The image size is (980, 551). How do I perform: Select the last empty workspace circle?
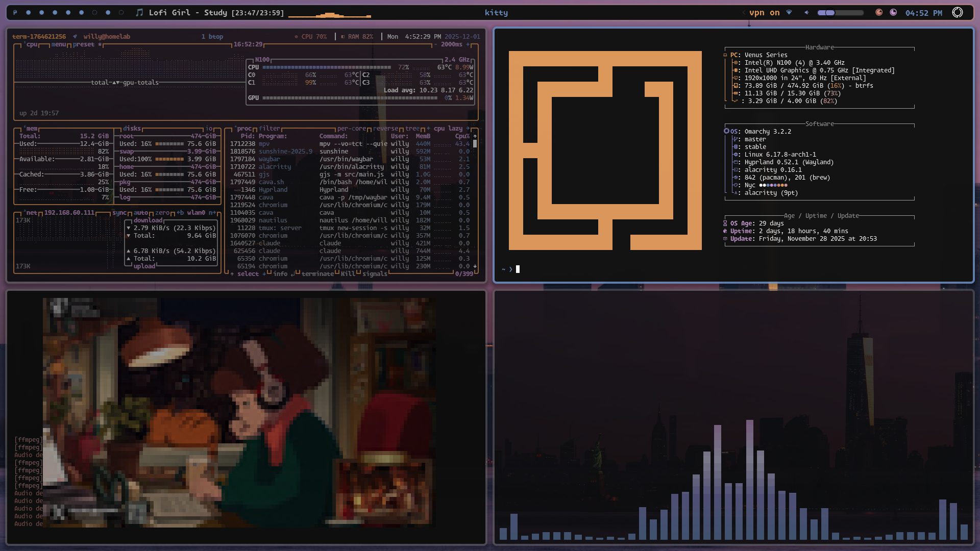pos(121,13)
